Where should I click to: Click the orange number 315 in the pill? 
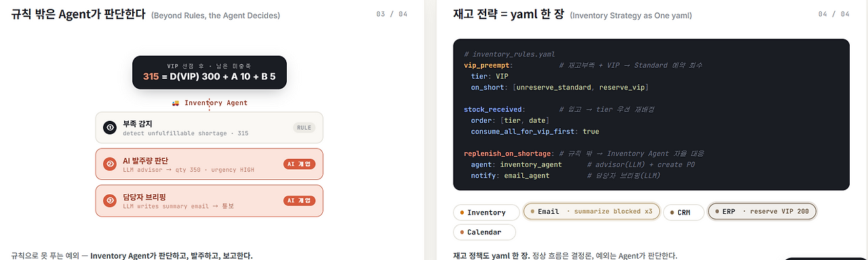point(151,77)
